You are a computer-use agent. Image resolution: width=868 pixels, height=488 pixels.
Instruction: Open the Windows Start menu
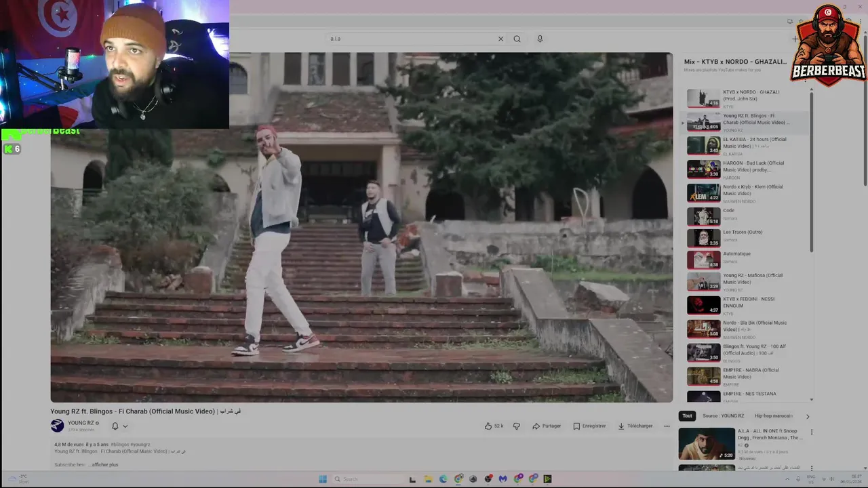coord(323,479)
